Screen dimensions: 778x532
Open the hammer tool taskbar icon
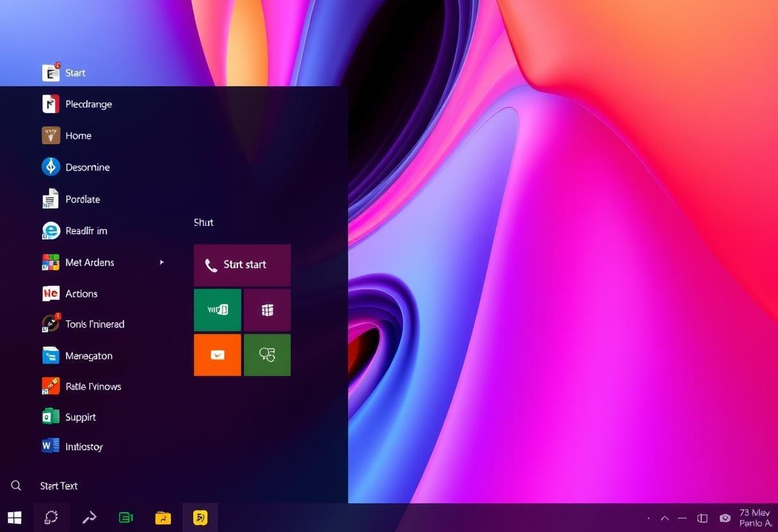(x=89, y=518)
